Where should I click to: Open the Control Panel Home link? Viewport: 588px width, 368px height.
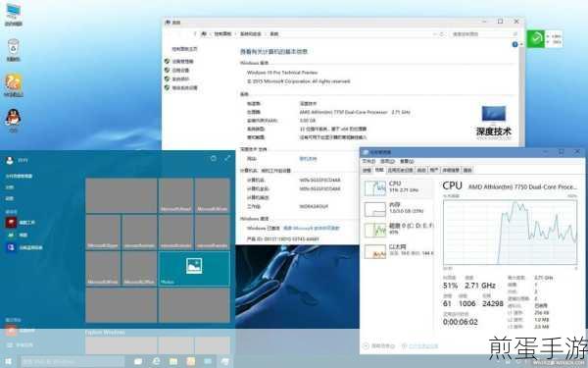pos(184,49)
